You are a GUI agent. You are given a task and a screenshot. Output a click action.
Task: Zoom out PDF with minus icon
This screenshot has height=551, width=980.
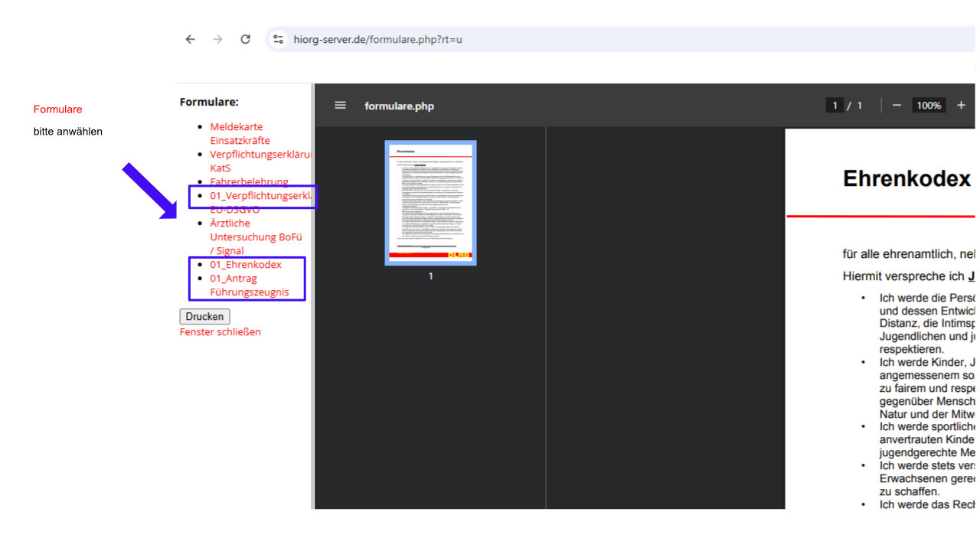pyautogui.click(x=897, y=106)
